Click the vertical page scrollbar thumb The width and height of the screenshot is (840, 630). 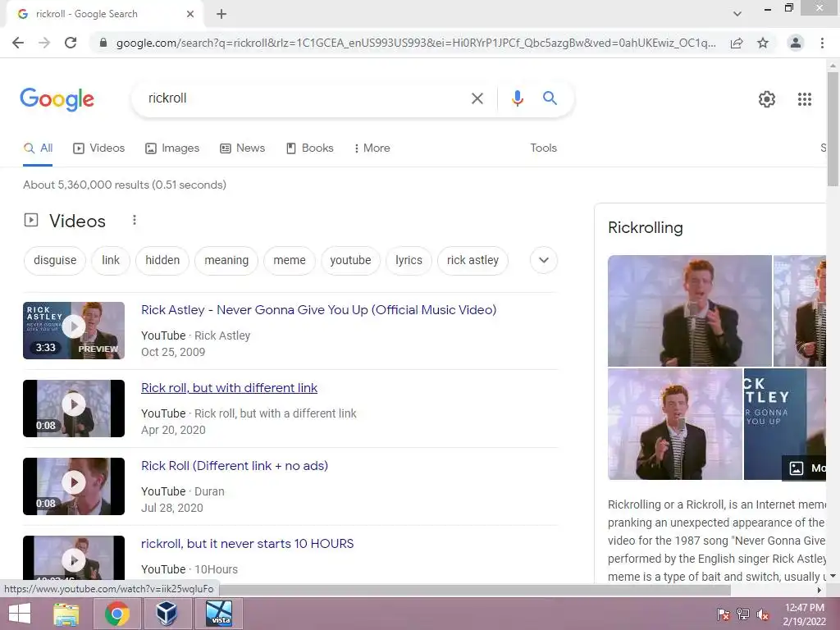(x=833, y=129)
